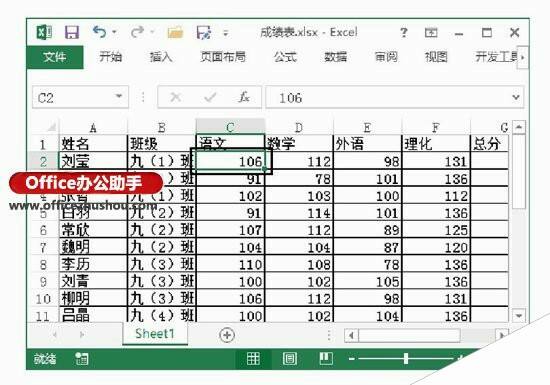Select the cell with 李历

pyautogui.click(x=93, y=264)
